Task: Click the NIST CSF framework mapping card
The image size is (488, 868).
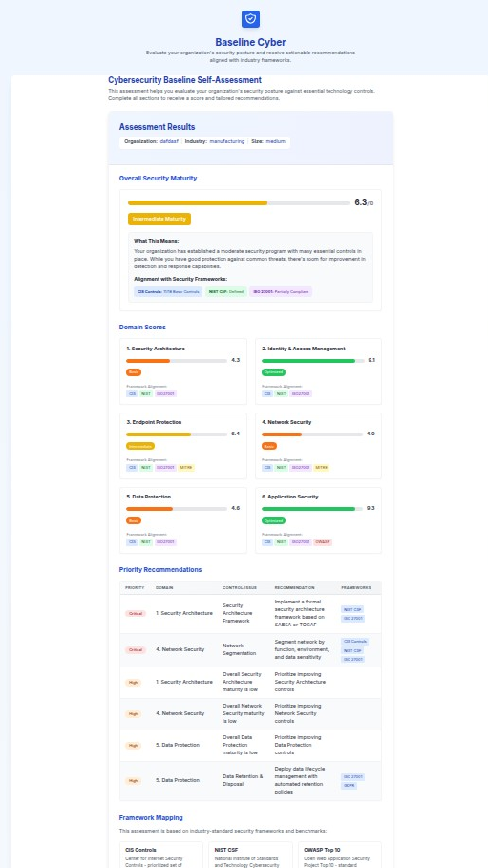Action: [x=251, y=855]
